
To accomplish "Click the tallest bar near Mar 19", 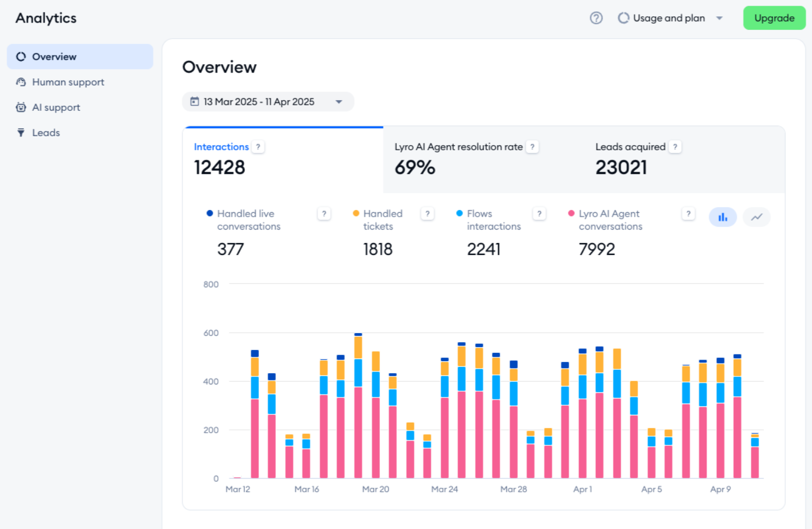I will pyautogui.click(x=358, y=406).
